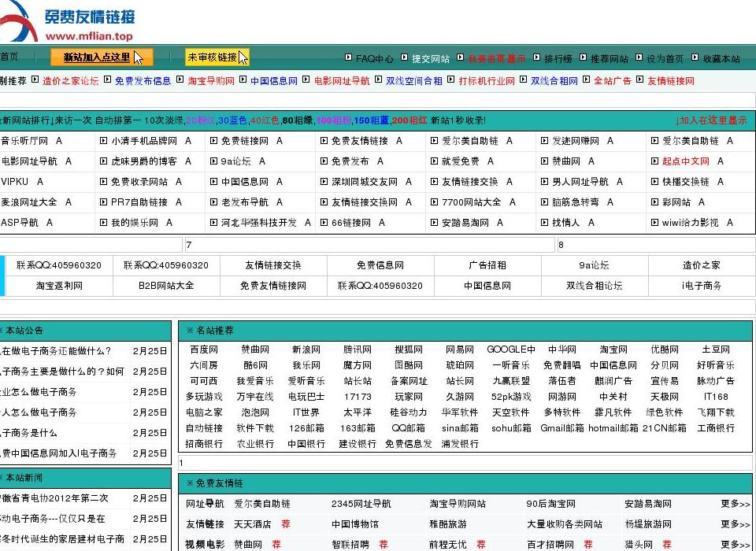Click bullet icon before 深圳同城交友网

click(x=324, y=182)
